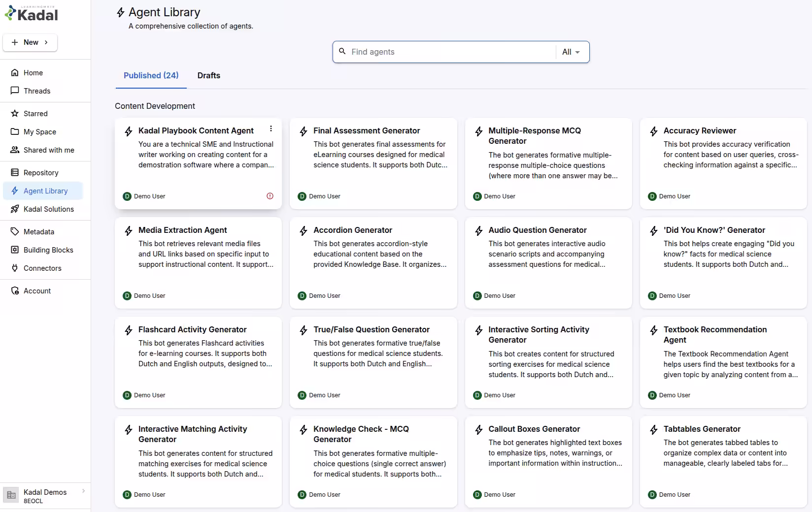Click the Callout Boxes Generator description text

point(555,453)
